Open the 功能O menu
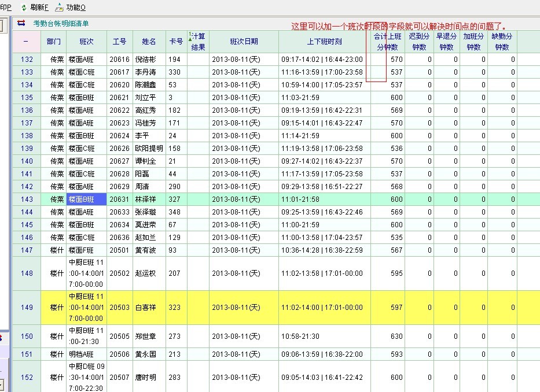Image resolution: width=540 pixels, height=392 pixels. (76, 8)
